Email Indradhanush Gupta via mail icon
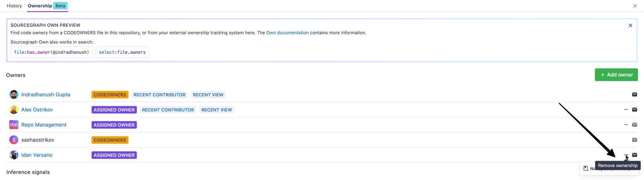 pyautogui.click(x=634, y=94)
